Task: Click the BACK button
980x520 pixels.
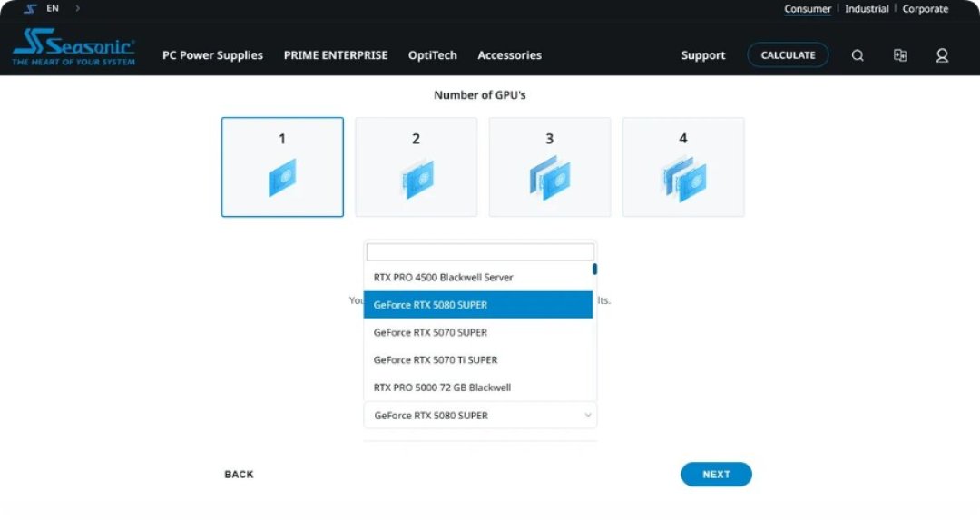Action: click(239, 475)
